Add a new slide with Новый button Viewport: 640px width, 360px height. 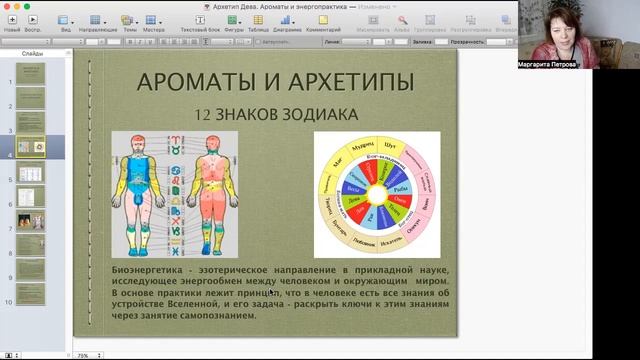point(12,23)
